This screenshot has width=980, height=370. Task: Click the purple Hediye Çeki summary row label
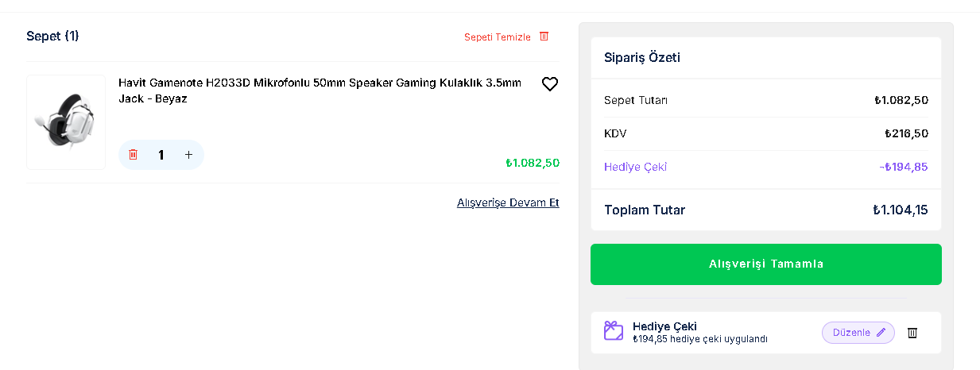(635, 167)
